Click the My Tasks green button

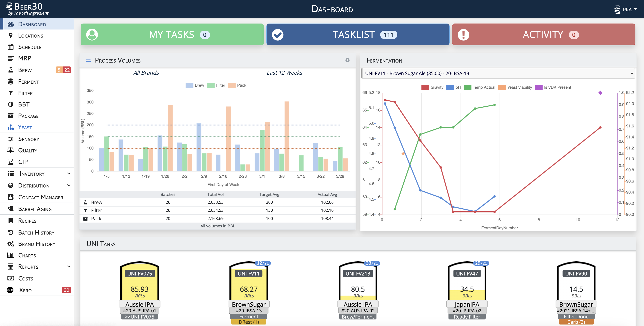point(172,35)
